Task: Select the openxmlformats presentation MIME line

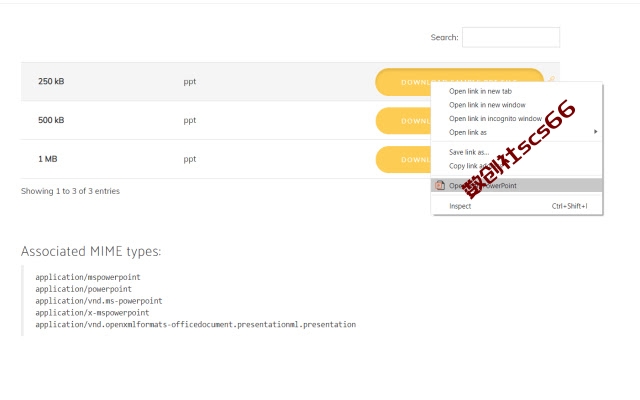Action: [196, 324]
